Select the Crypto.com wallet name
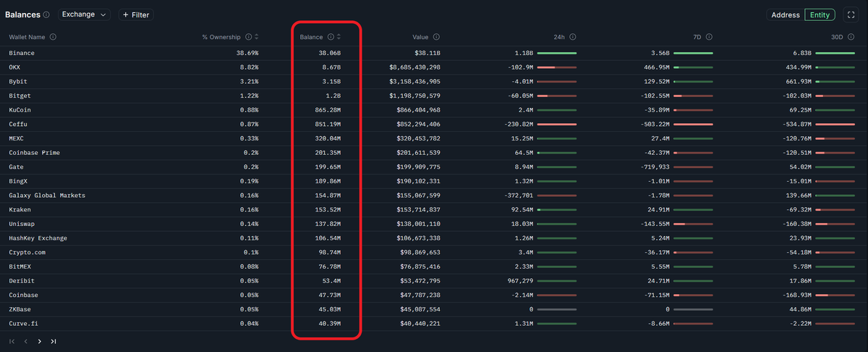 click(x=29, y=252)
